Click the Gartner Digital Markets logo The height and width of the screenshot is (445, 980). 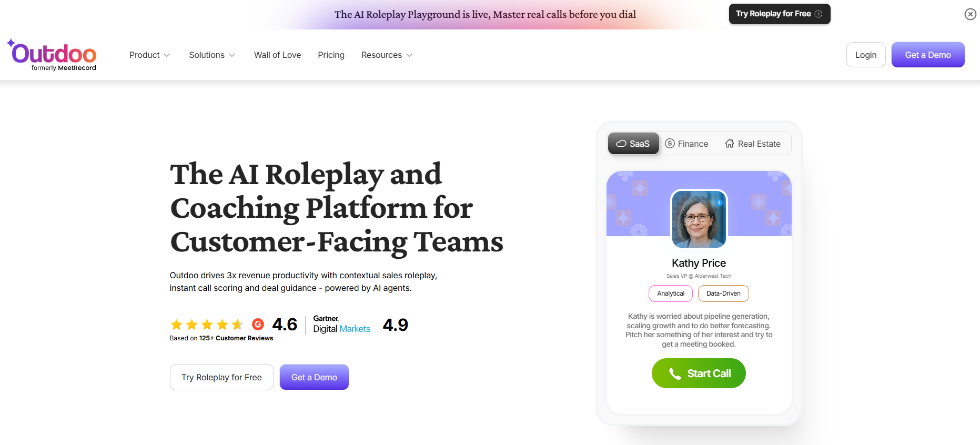pyautogui.click(x=341, y=325)
